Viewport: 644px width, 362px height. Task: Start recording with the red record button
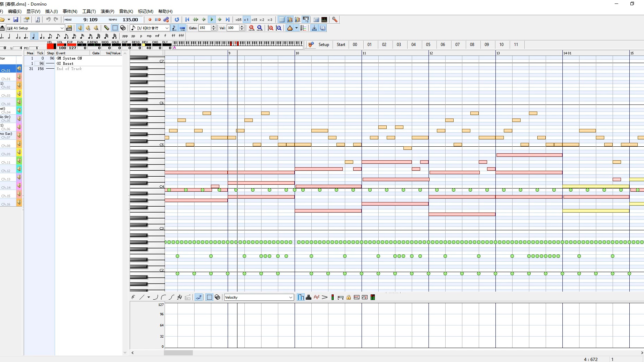point(150,20)
